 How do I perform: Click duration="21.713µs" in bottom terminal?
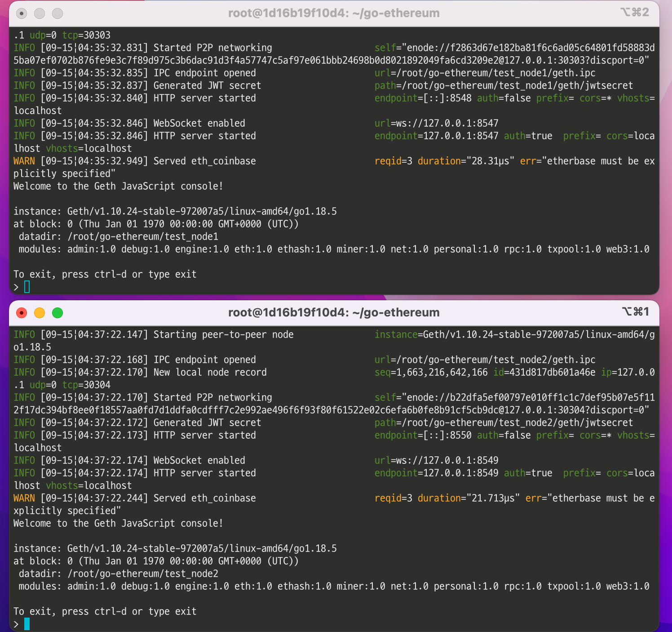[x=469, y=498]
